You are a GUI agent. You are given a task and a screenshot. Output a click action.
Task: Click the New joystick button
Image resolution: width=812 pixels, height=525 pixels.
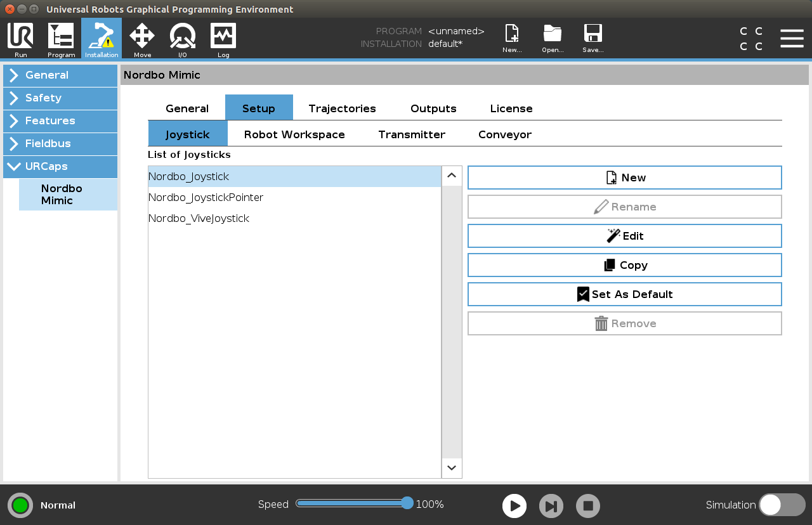(x=625, y=178)
